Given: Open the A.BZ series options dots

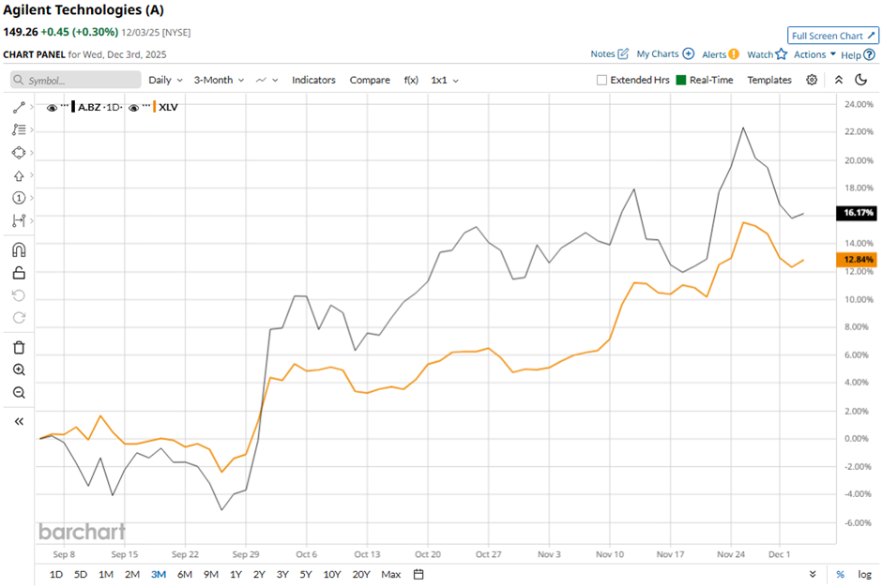Looking at the screenshot, I should pos(65,106).
